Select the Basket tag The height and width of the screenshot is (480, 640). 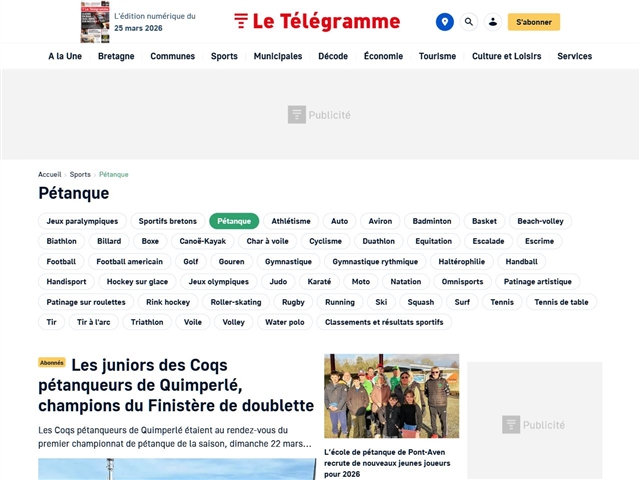pos(484,221)
